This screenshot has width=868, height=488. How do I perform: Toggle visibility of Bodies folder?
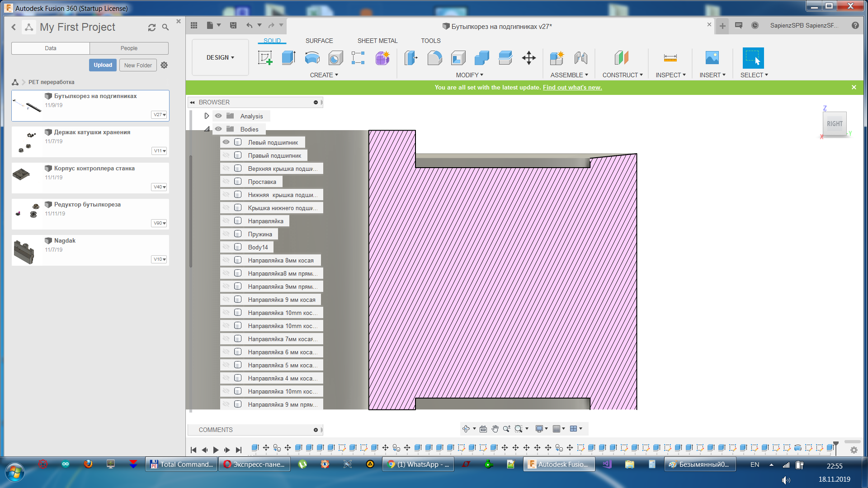218,129
